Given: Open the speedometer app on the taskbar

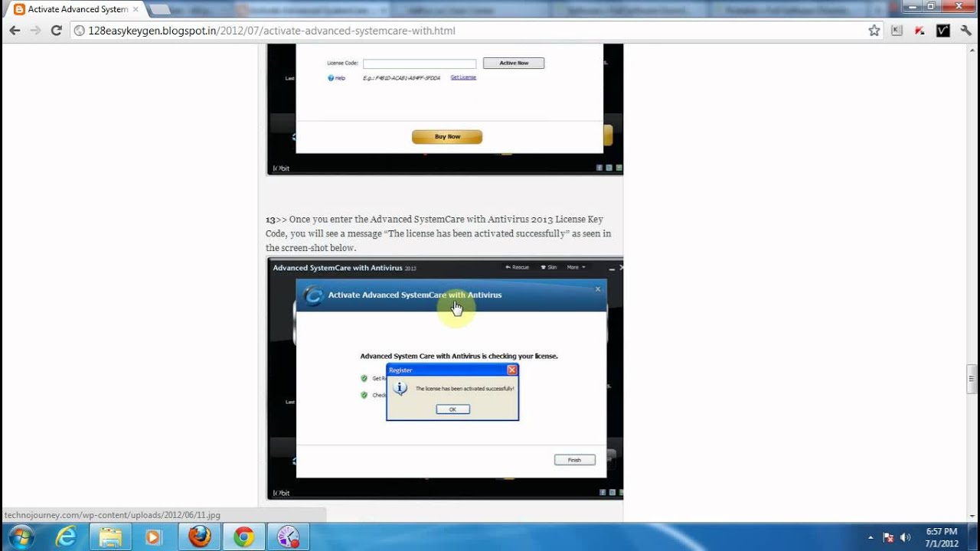Looking at the screenshot, I should 289,536.
